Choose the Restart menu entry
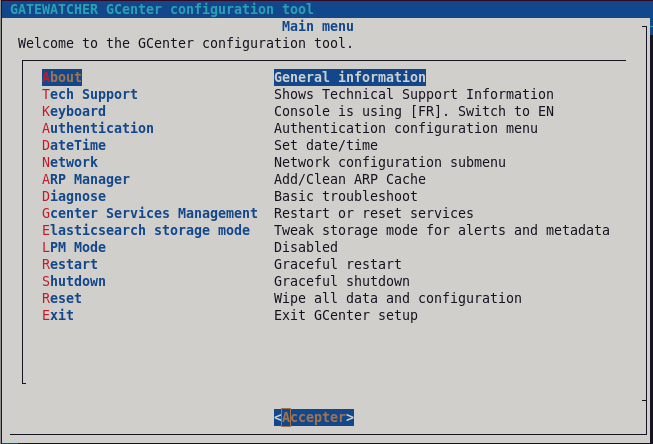Screen dimensions: 653x444 [x=70, y=264]
